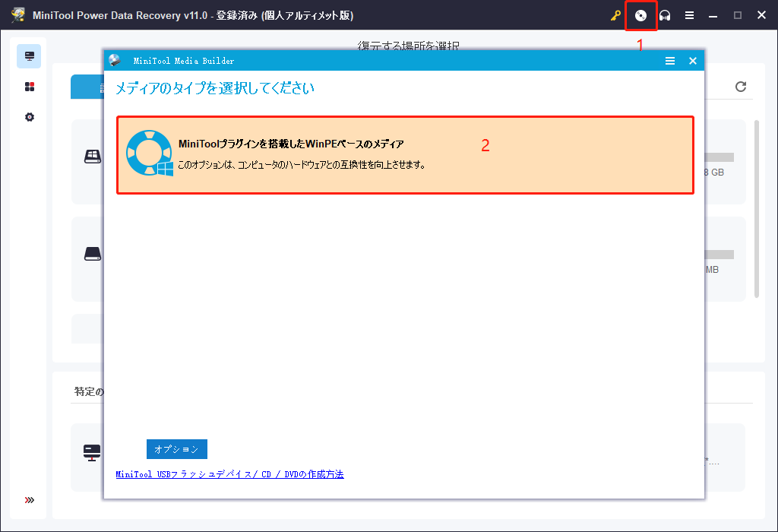Image resolution: width=778 pixels, height=532 pixels.
Task: Switch to the blue highlighted drive tab
Action: tap(86, 87)
